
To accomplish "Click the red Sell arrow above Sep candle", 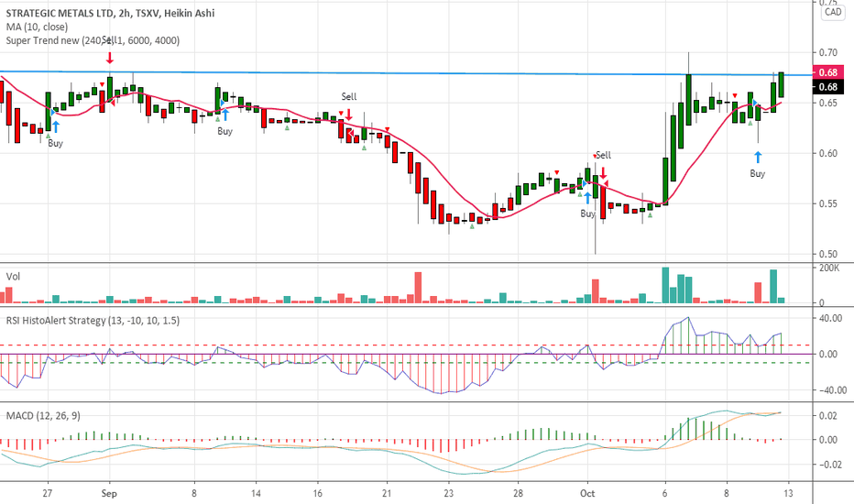I will pyautogui.click(x=110, y=58).
